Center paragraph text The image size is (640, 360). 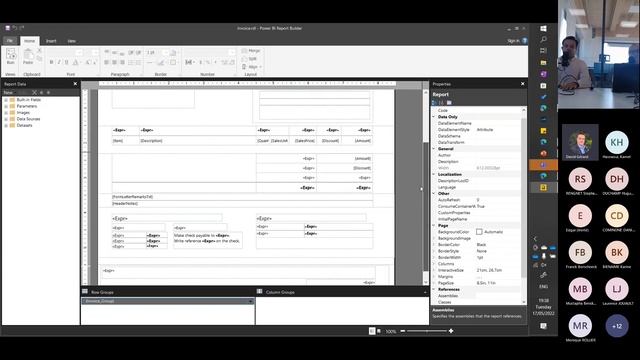pyautogui.click(x=114, y=62)
